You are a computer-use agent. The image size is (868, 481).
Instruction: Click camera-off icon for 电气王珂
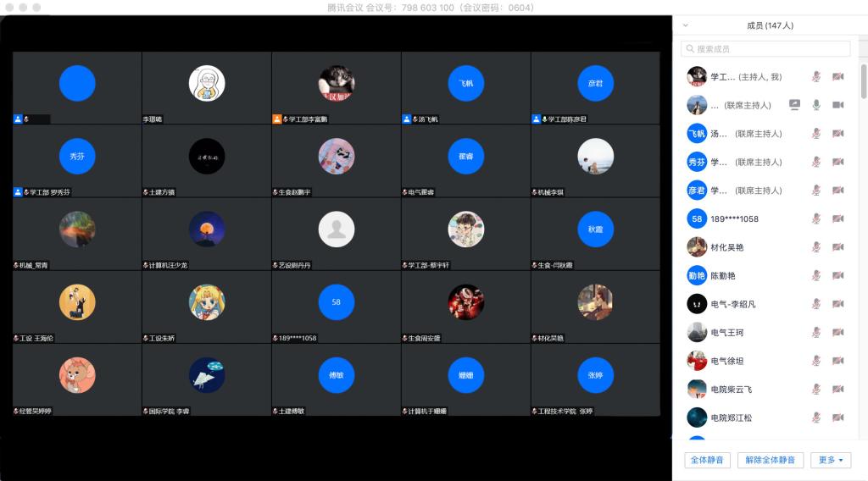tap(837, 332)
